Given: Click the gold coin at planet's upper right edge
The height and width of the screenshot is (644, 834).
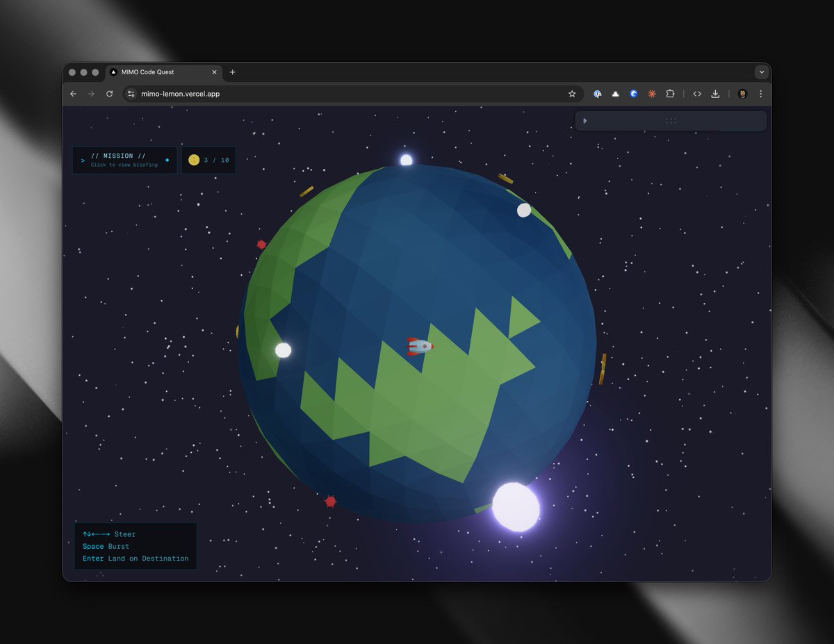Looking at the screenshot, I should (x=505, y=179).
